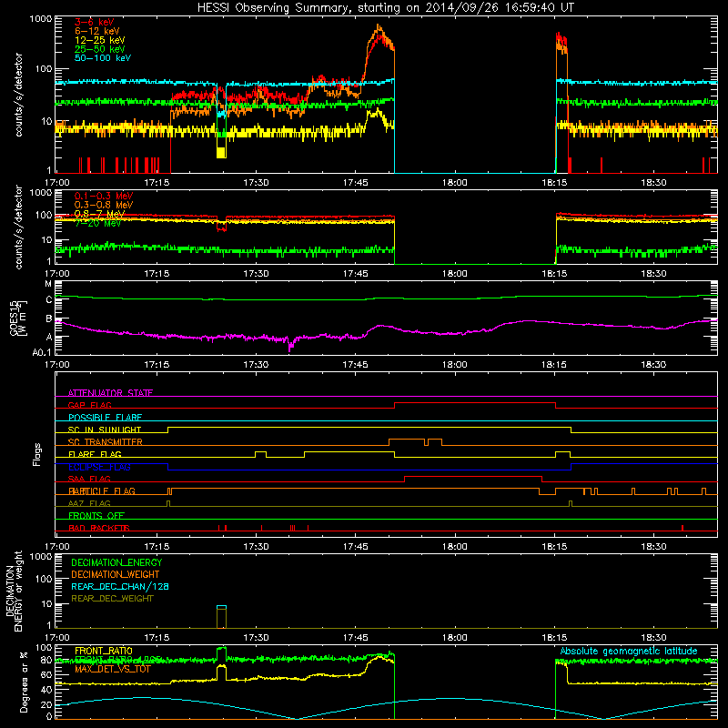Click the GAP_FLAG label
Image resolution: width=728 pixels, height=728 pixels.
pos(89,405)
